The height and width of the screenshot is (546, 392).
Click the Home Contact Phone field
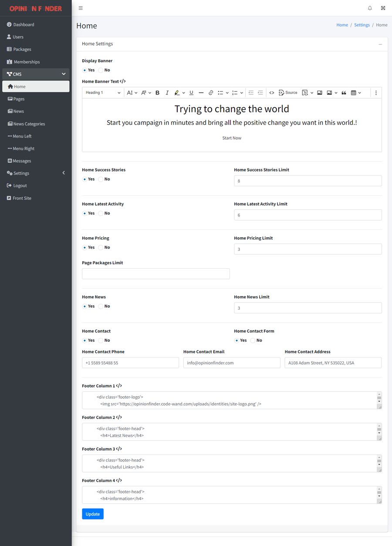coord(130,363)
